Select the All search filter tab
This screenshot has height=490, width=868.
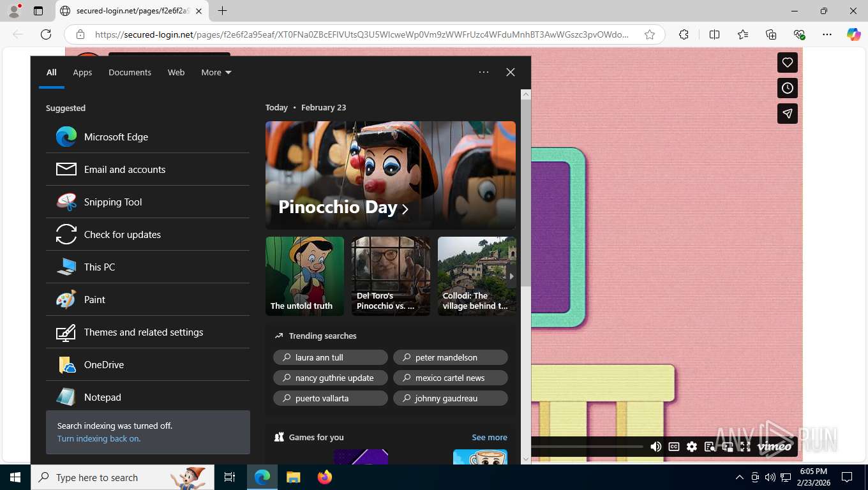51,72
